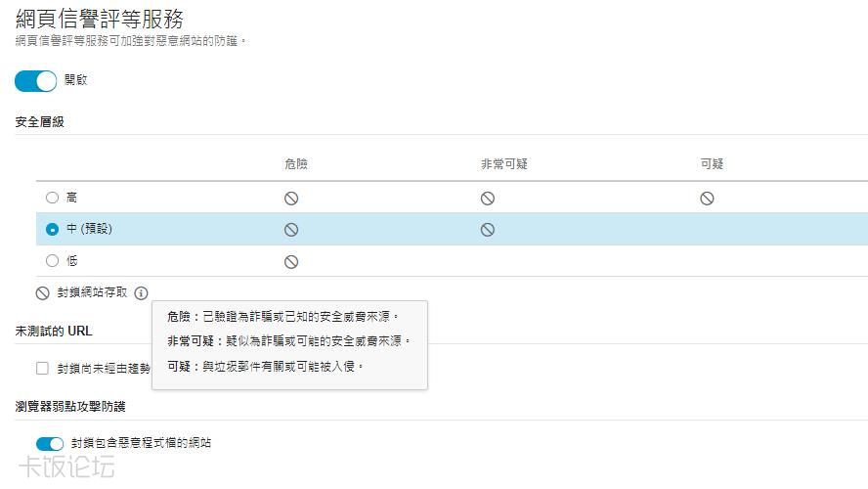
Task: Click block icon in 低 row under 危險
Action: click(291, 262)
